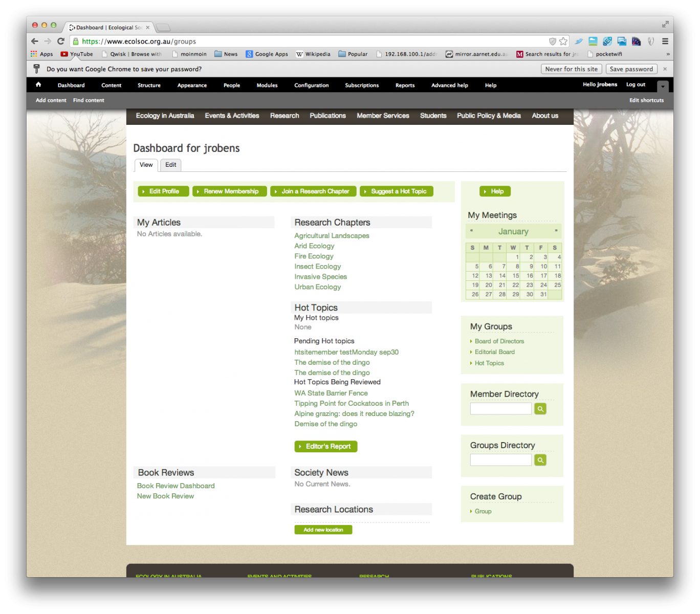Viewport: 700px width, 614px height.
Task: Click Never for this site
Action: [x=571, y=69]
